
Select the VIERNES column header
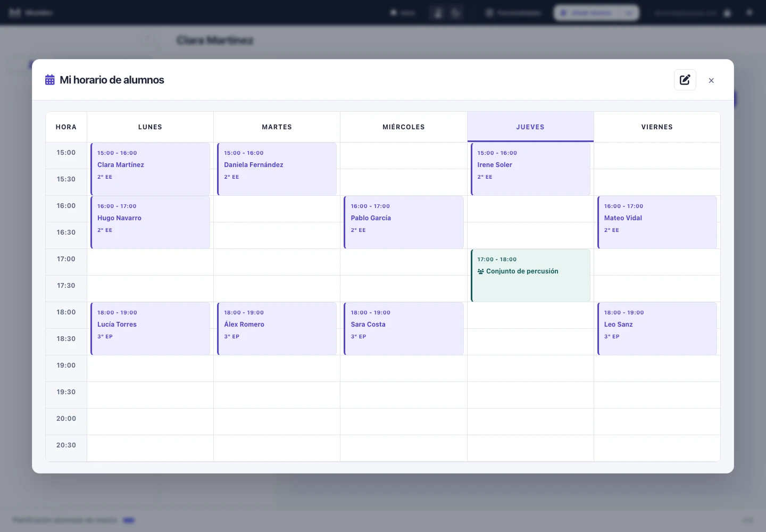(657, 127)
